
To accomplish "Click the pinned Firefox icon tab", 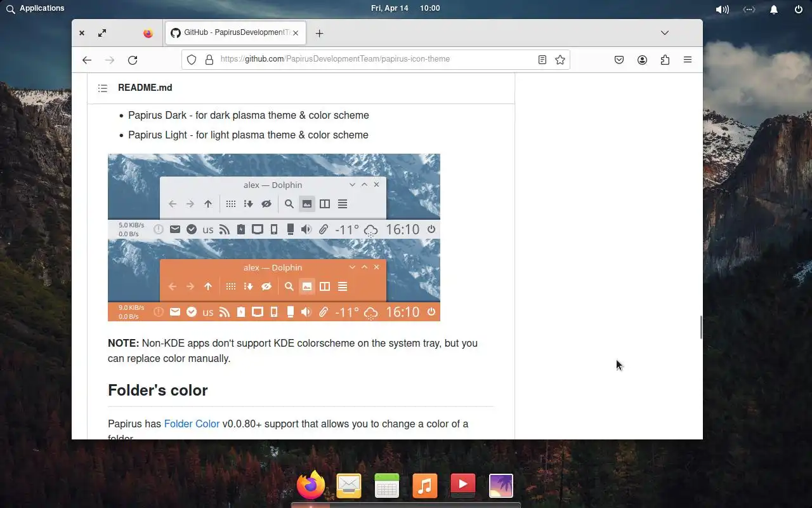I will [148, 33].
